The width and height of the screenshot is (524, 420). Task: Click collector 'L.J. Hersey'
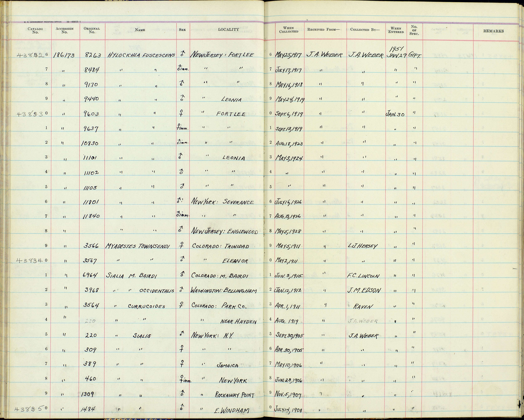click(363, 246)
